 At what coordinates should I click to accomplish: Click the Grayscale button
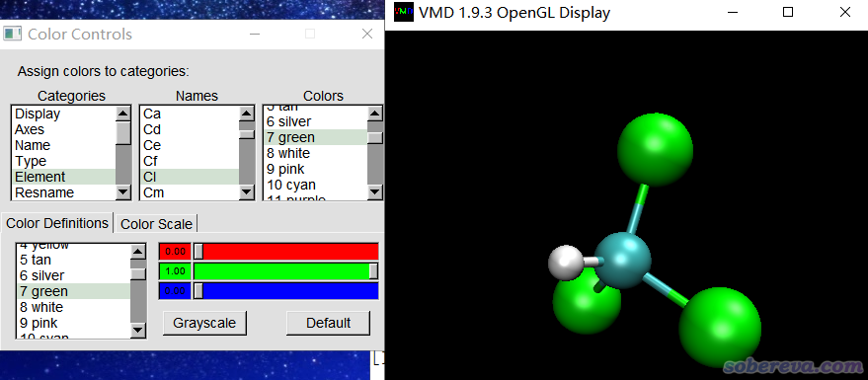coord(204,323)
